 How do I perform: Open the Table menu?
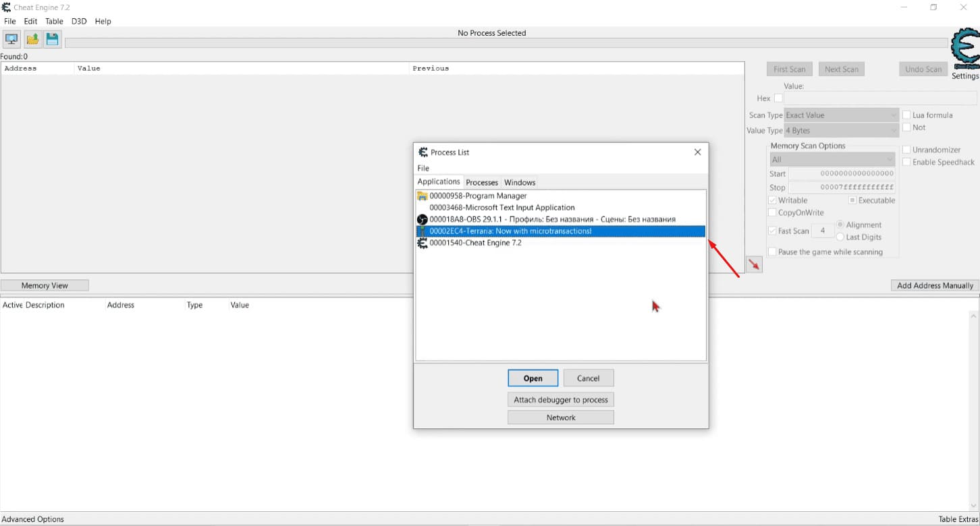pyautogui.click(x=54, y=22)
